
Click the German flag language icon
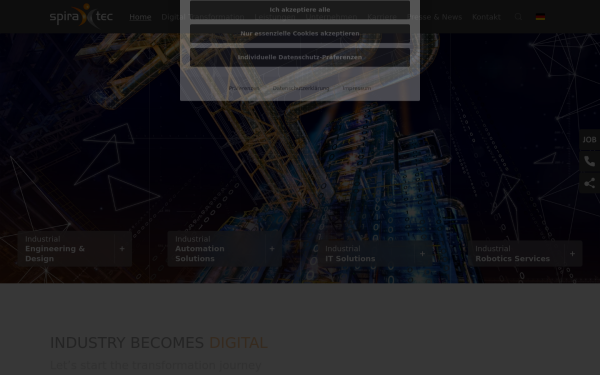pos(540,17)
